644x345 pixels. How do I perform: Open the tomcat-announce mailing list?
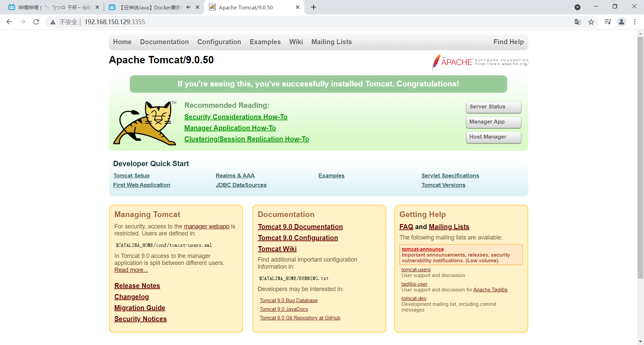tap(423, 249)
